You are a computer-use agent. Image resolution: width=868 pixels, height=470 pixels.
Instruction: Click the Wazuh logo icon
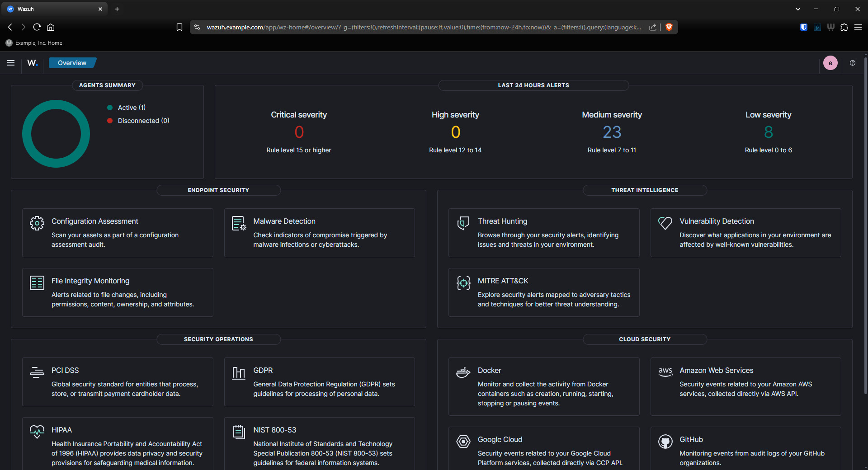click(33, 63)
